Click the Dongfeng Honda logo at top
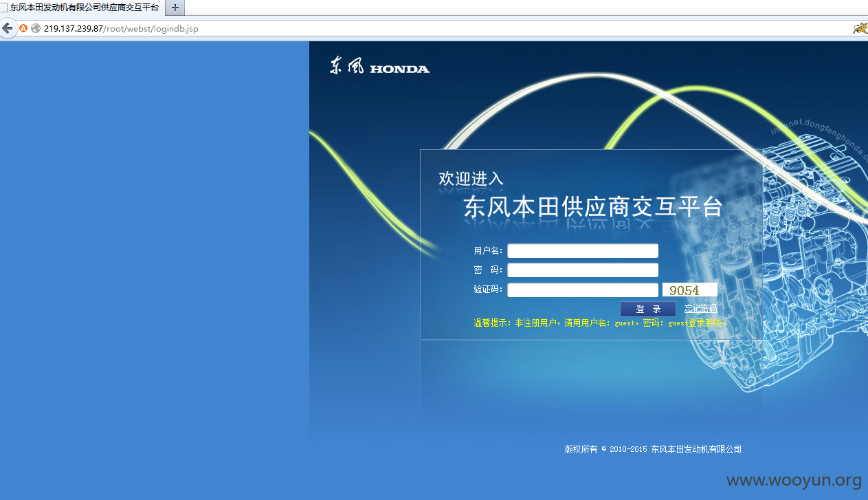 pyautogui.click(x=379, y=67)
